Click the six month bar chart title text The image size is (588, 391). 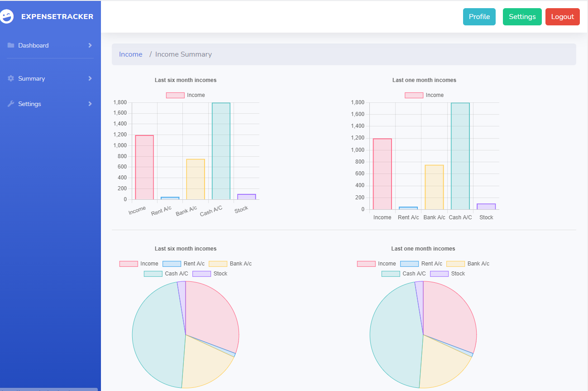click(186, 80)
